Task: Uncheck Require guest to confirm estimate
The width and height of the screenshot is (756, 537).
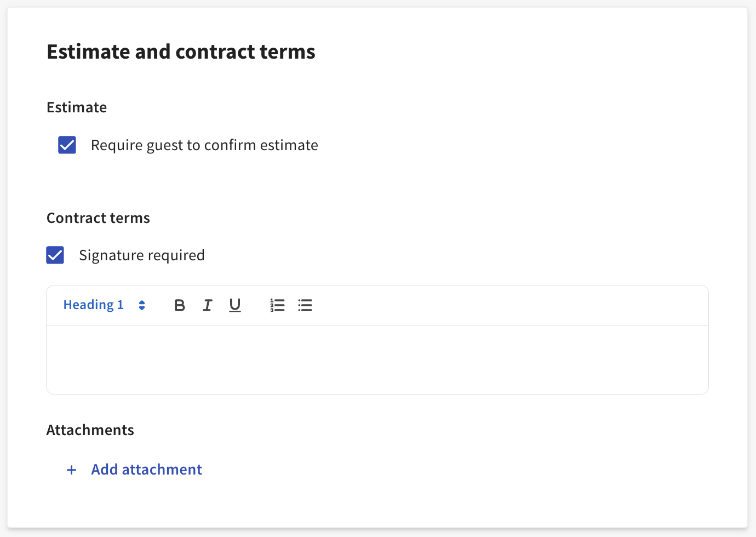Action: coord(67,145)
